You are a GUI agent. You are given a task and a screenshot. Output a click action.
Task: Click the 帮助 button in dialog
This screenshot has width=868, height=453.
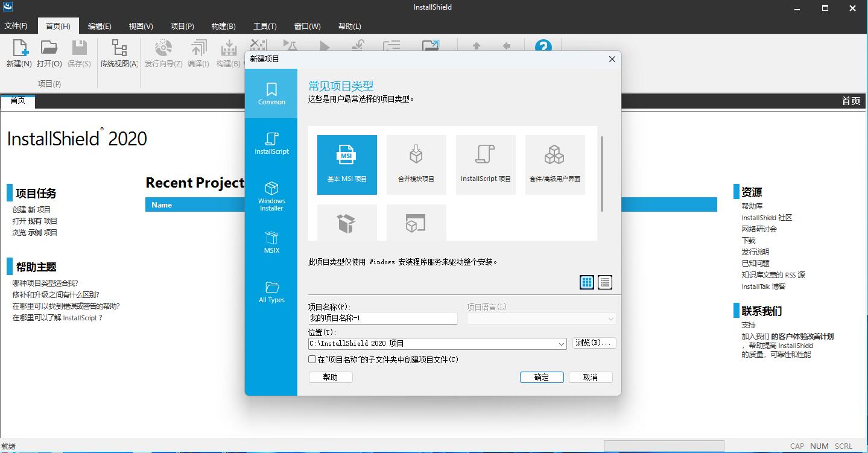click(331, 377)
